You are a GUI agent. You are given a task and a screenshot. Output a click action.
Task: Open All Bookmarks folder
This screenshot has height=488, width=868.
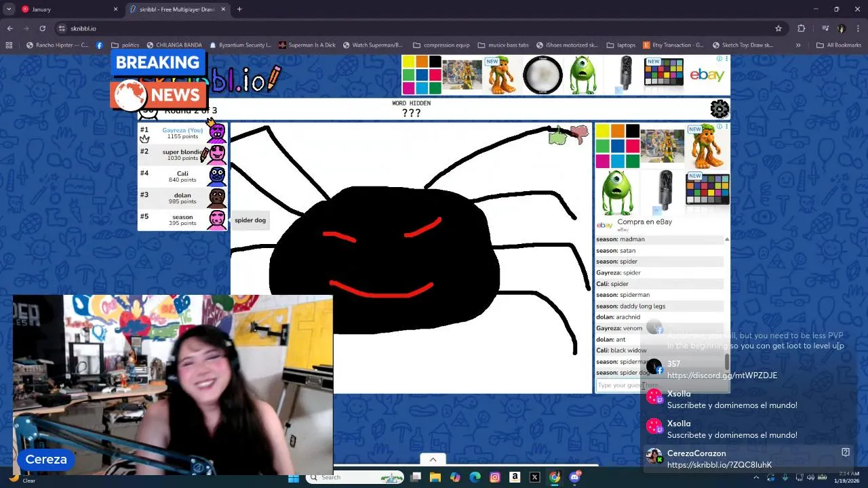click(x=839, y=45)
